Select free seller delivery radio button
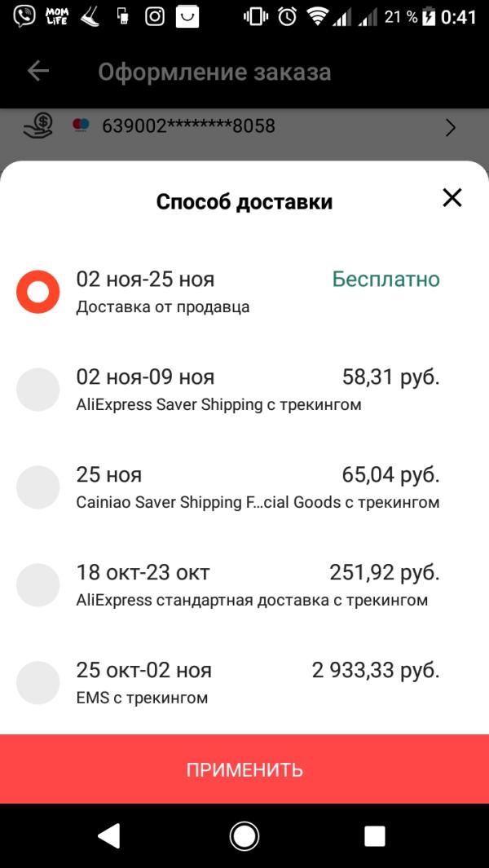This screenshot has height=868, width=489. tap(38, 292)
